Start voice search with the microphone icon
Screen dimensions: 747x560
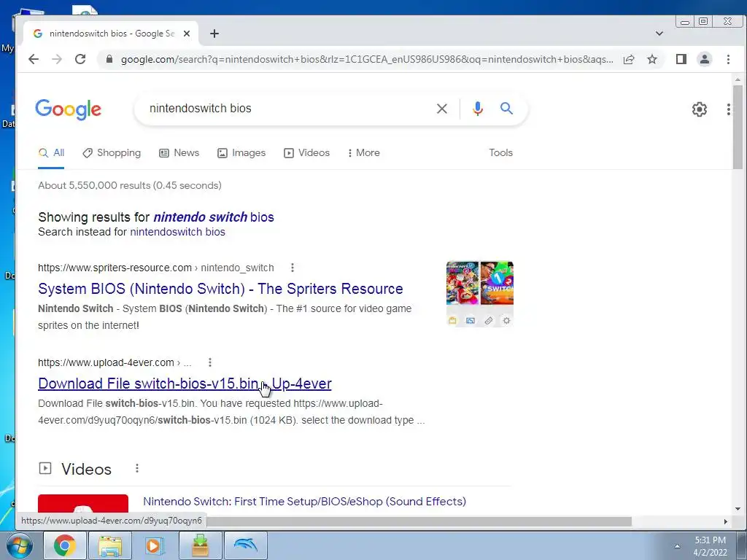pos(477,109)
